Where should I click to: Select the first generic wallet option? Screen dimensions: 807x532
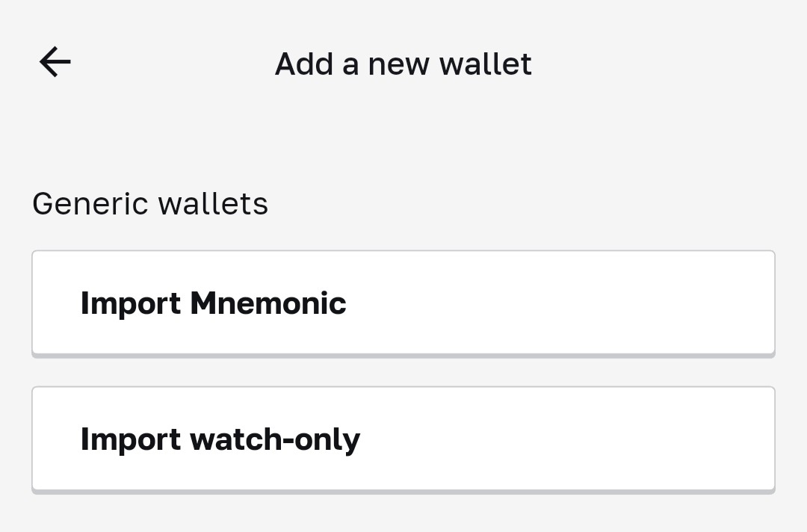pos(403,303)
